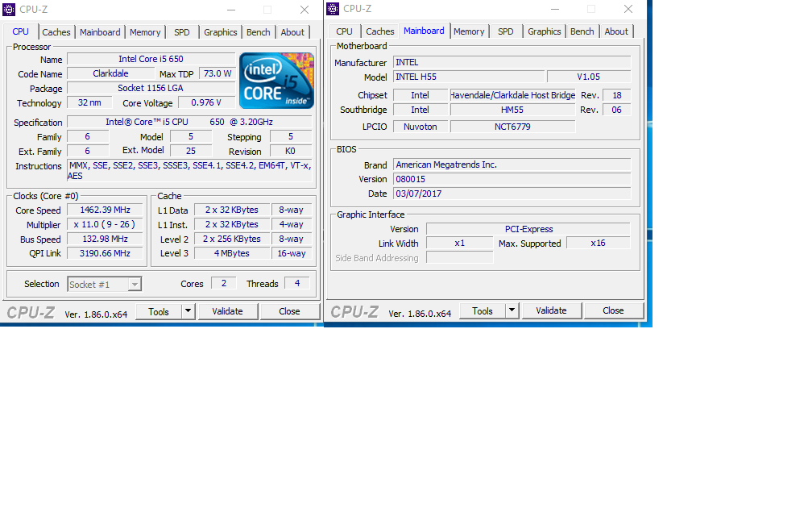Open SPD tab in right window
Image resolution: width=812 pixels, height=508 pixels.
(x=505, y=31)
